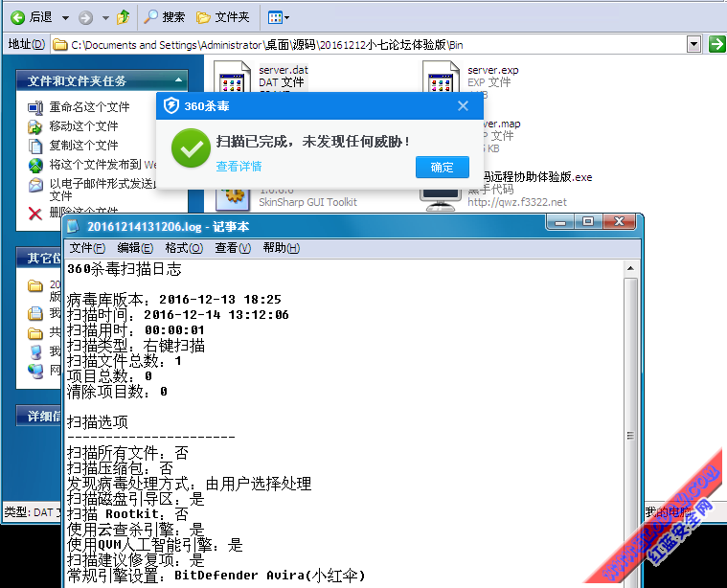Click the Notepad scrollbar up arrow
The width and height of the screenshot is (727, 588).
click(630, 268)
